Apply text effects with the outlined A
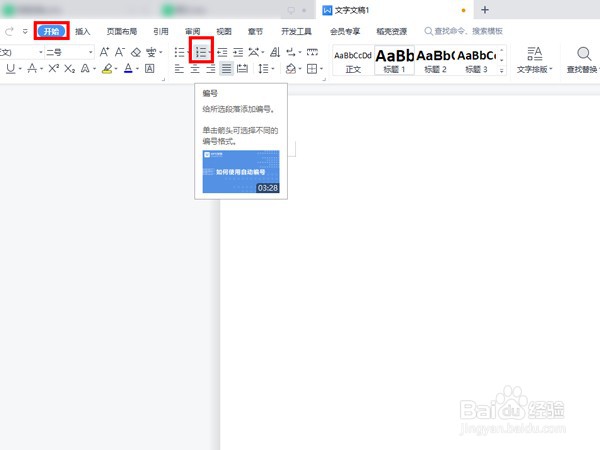Viewport: 600px width, 450px height. click(85, 69)
